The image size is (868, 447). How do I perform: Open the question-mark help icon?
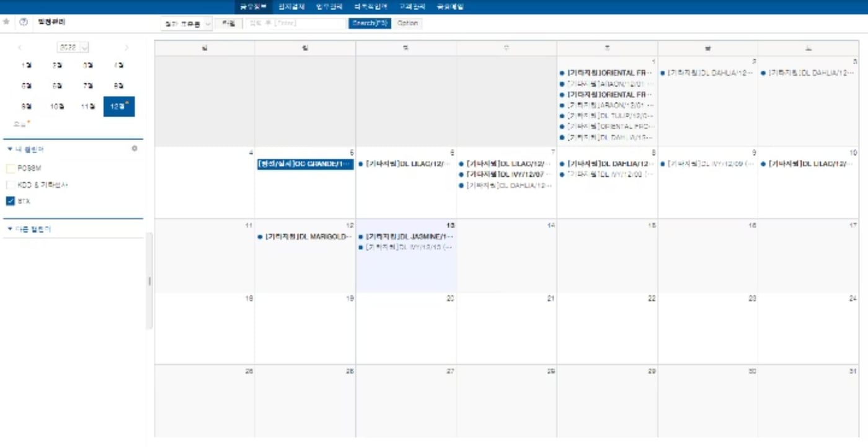pos(24,22)
